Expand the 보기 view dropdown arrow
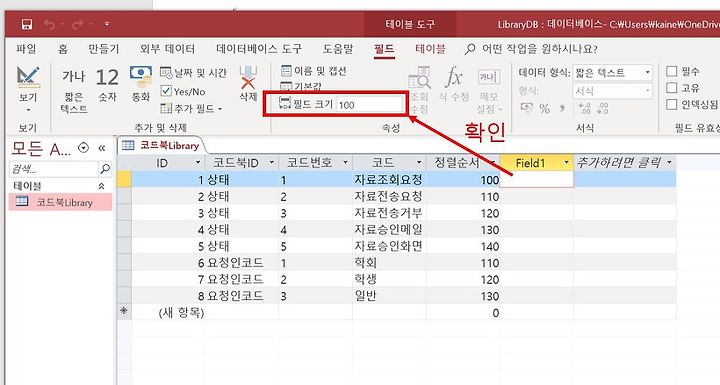 pos(28,110)
